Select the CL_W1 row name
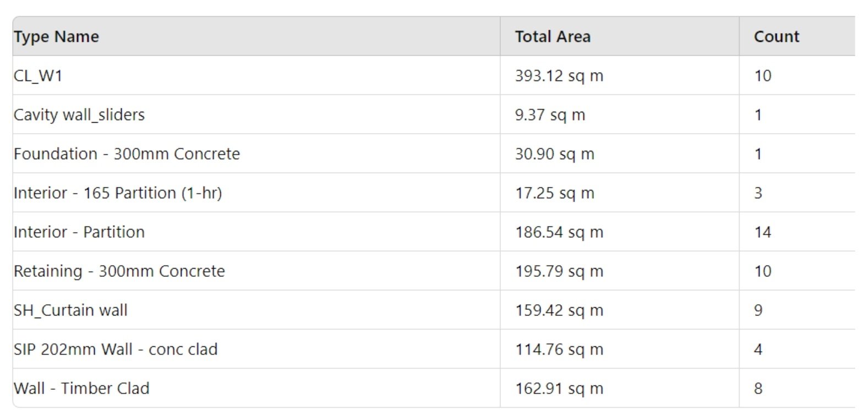The width and height of the screenshot is (868, 415). [x=38, y=75]
